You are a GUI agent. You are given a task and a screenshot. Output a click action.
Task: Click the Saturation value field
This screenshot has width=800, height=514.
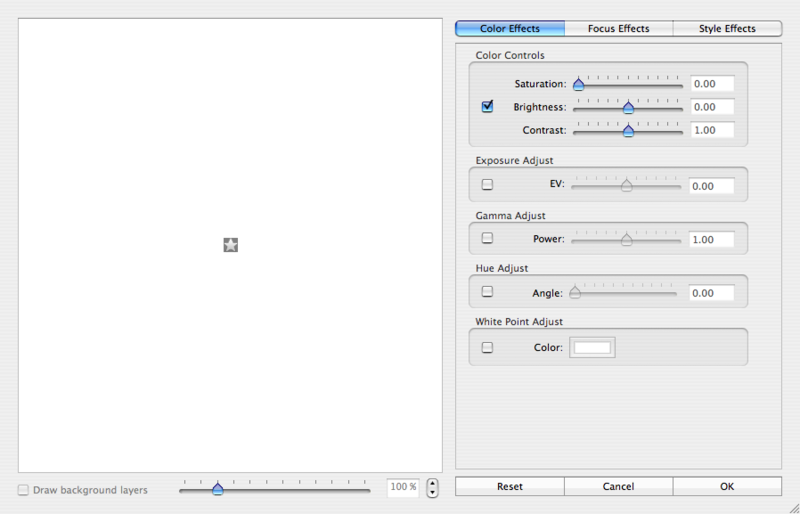[x=712, y=84]
